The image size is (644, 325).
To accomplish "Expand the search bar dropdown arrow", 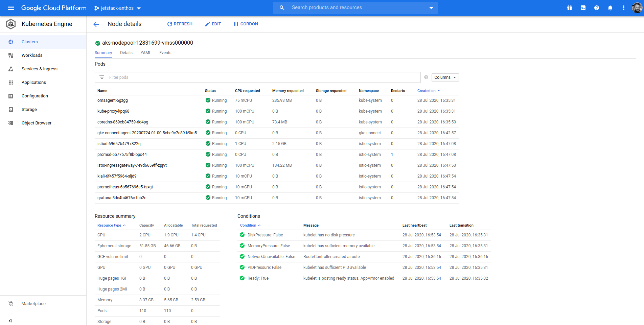I will pyautogui.click(x=431, y=8).
